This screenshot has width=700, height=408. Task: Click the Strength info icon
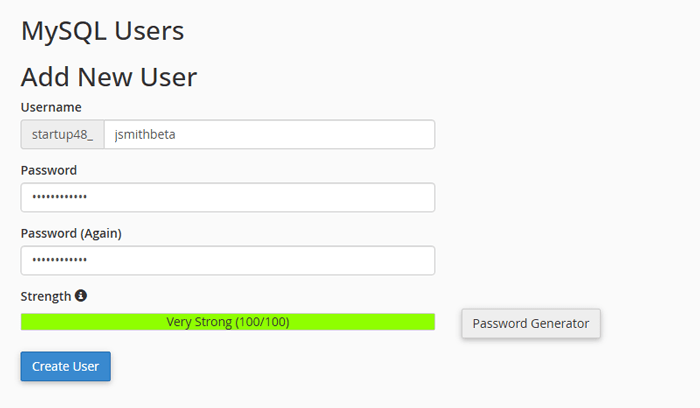coord(81,296)
